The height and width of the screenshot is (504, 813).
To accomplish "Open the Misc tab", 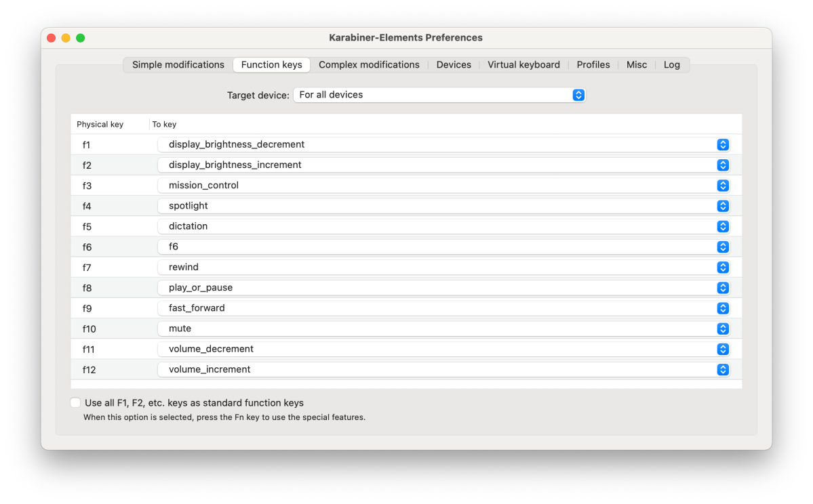I will [636, 65].
